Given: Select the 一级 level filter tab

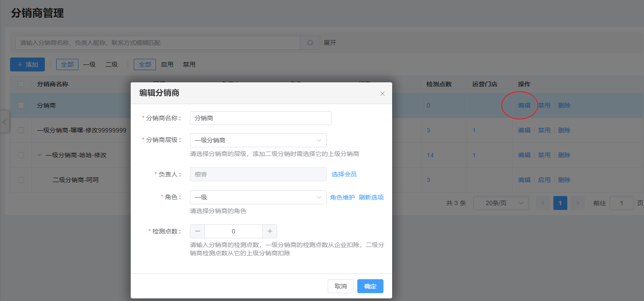Looking at the screenshot, I should [89, 64].
